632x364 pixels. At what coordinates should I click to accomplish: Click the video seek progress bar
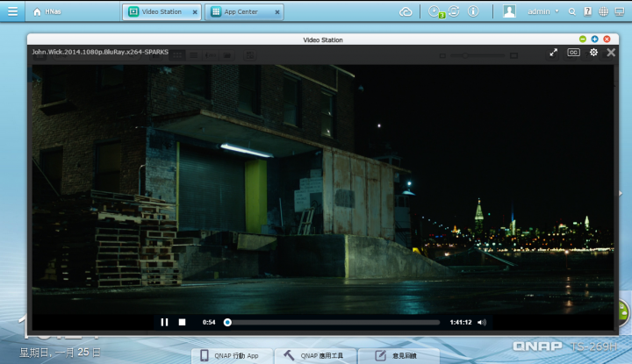click(334, 322)
